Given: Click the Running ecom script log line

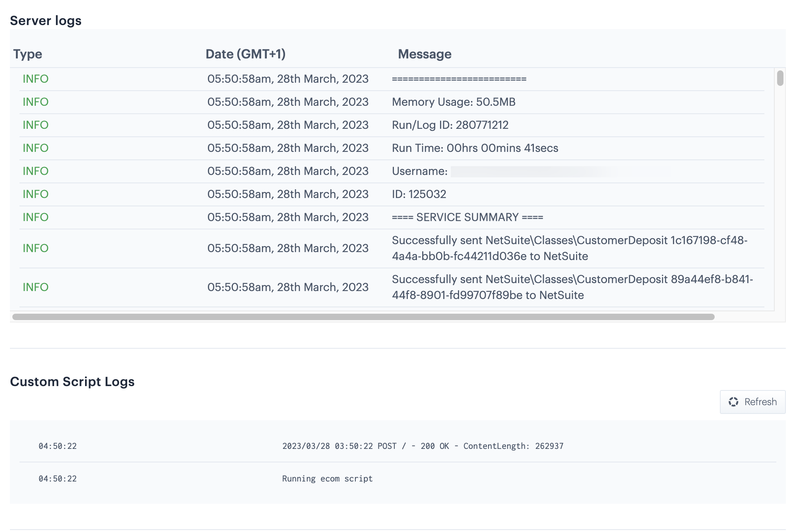Looking at the screenshot, I should (x=327, y=479).
